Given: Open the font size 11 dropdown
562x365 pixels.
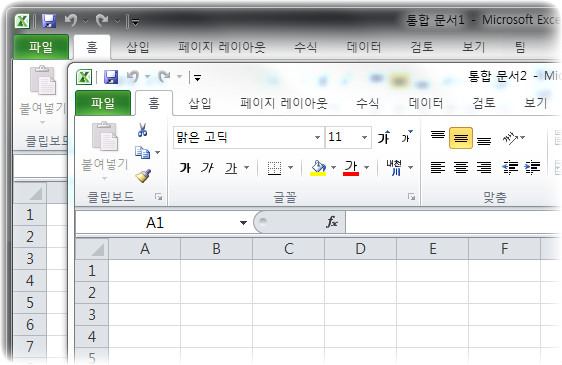Looking at the screenshot, I should [364, 137].
